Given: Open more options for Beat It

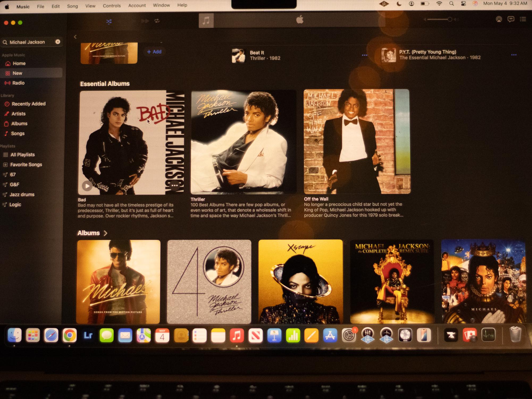Looking at the screenshot, I should [364, 55].
